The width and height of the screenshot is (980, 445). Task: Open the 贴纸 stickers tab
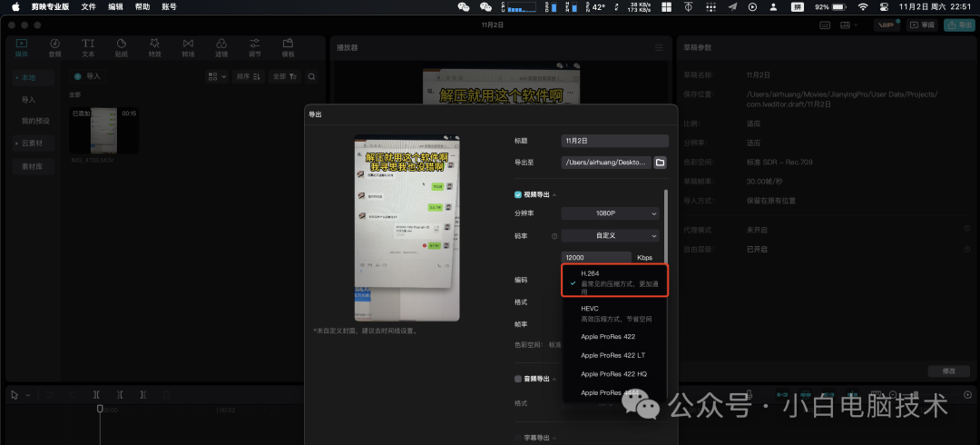[122, 47]
